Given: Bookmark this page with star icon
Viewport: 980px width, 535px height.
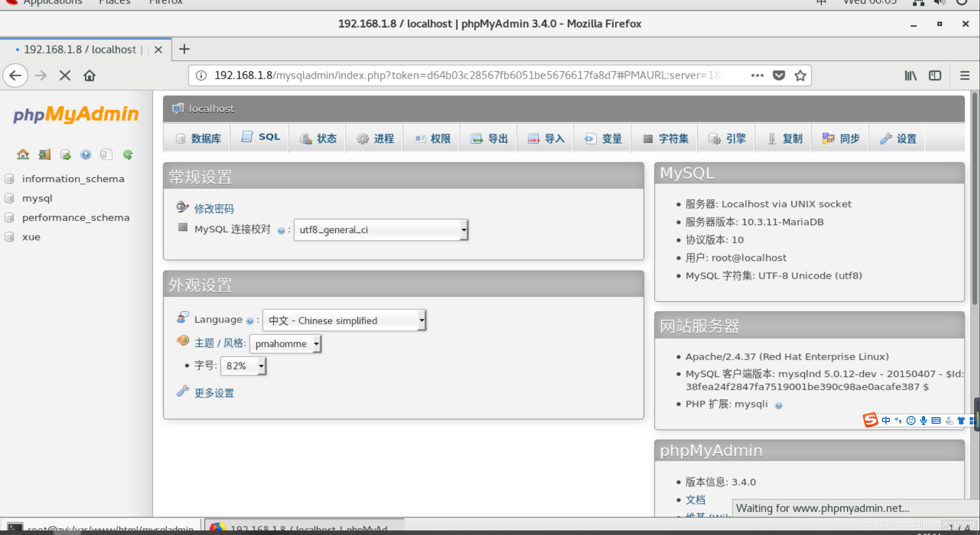Looking at the screenshot, I should pos(800,75).
